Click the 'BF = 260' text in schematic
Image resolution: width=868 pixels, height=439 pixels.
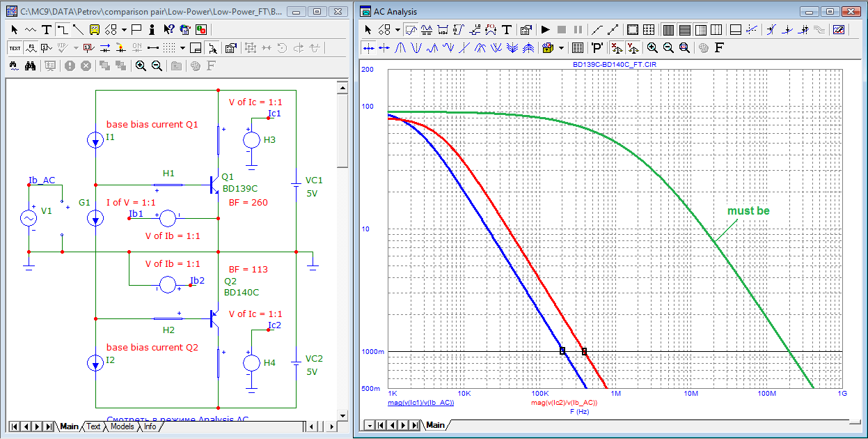click(x=248, y=203)
